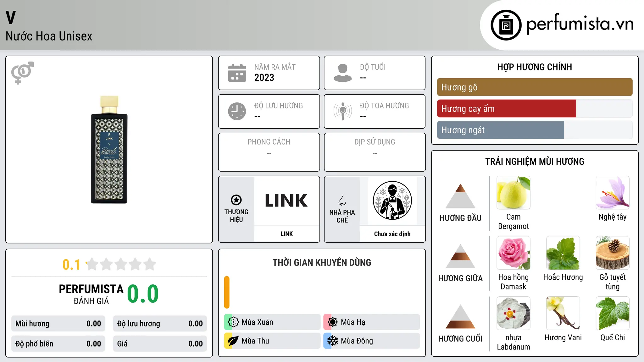Click the star badge icon above Thương hiệu
Image resolution: width=644 pixels, height=362 pixels.
[236, 200]
